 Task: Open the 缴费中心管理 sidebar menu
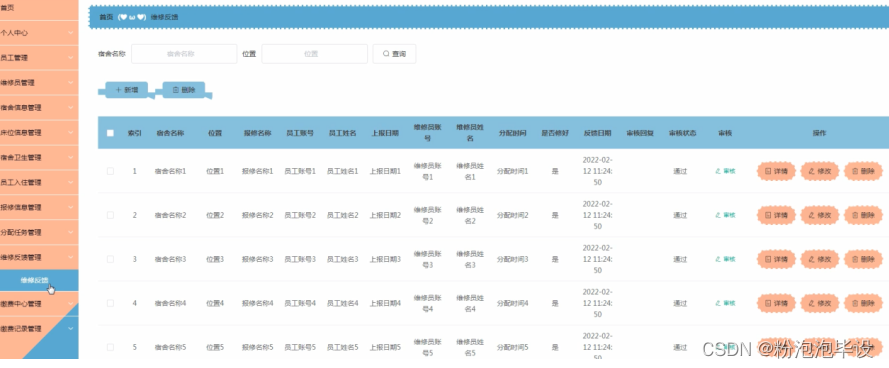coord(39,304)
